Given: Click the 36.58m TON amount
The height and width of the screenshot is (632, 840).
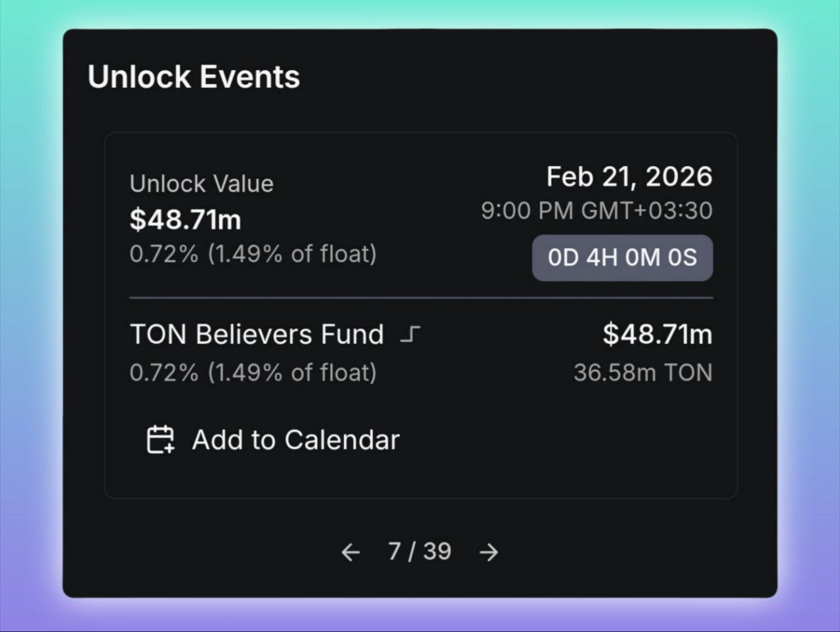Looking at the screenshot, I should pyautogui.click(x=642, y=373).
